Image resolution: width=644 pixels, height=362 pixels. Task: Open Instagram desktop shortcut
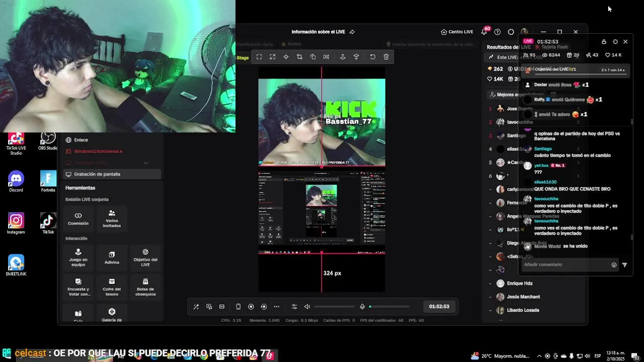click(x=16, y=223)
